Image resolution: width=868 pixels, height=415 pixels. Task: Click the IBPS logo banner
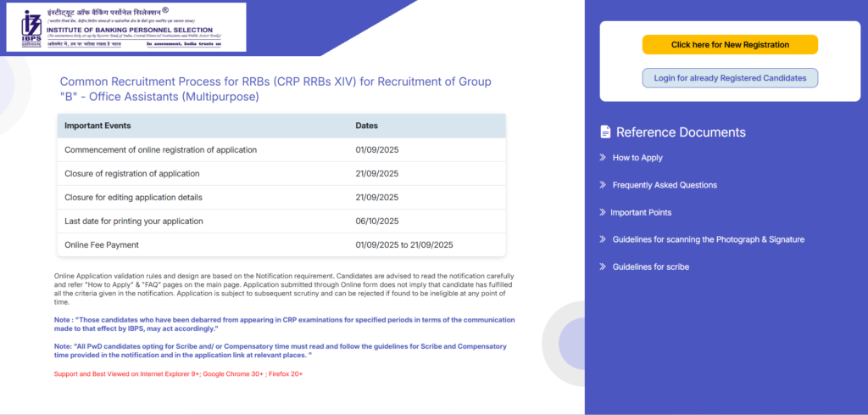coord(126,27)
